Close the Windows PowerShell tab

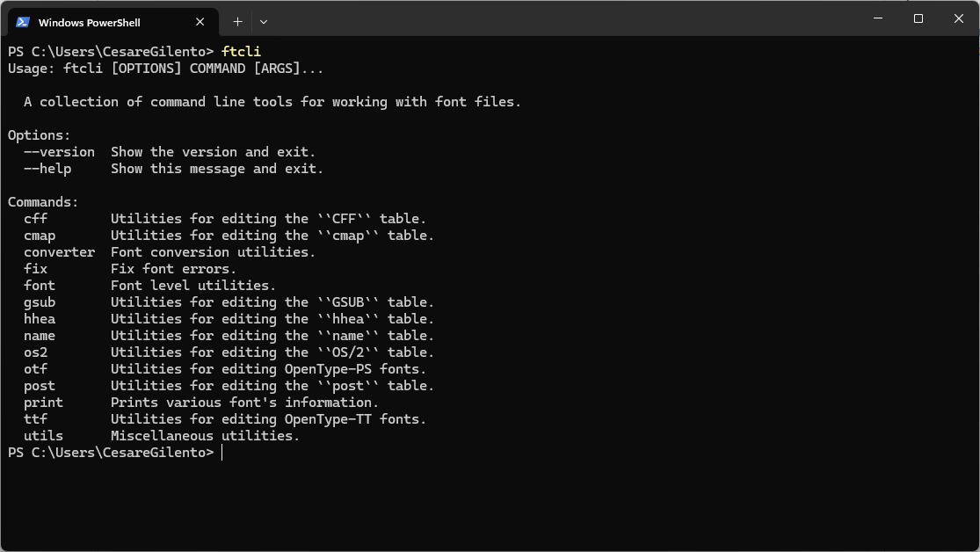[x=200, y=22]
